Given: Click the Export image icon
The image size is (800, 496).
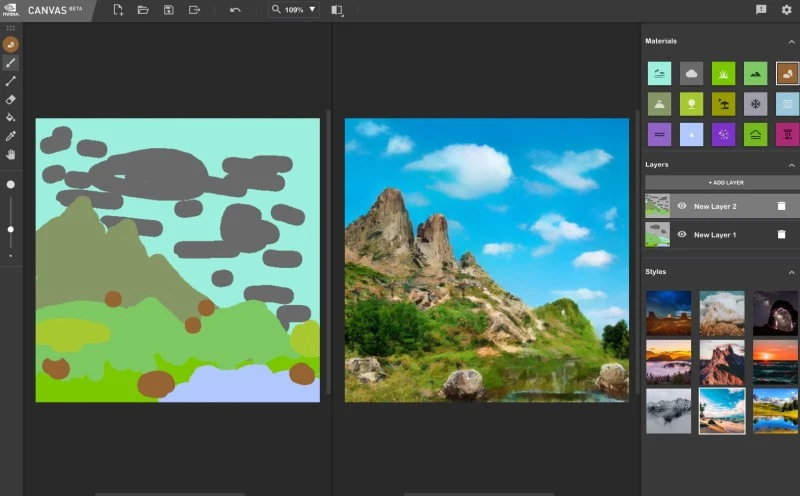Looking at the screenshot, I should pyautogui.click(x=194, y=10).
